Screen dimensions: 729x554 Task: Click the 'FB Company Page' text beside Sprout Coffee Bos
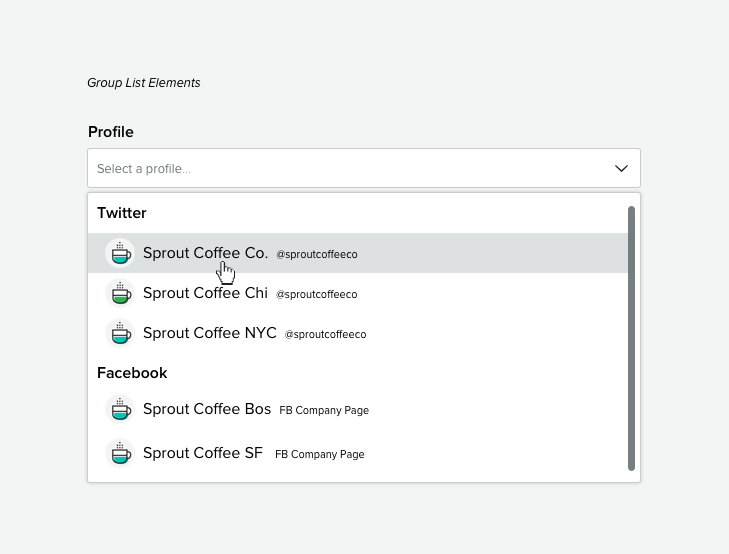(x=324, y=411)
